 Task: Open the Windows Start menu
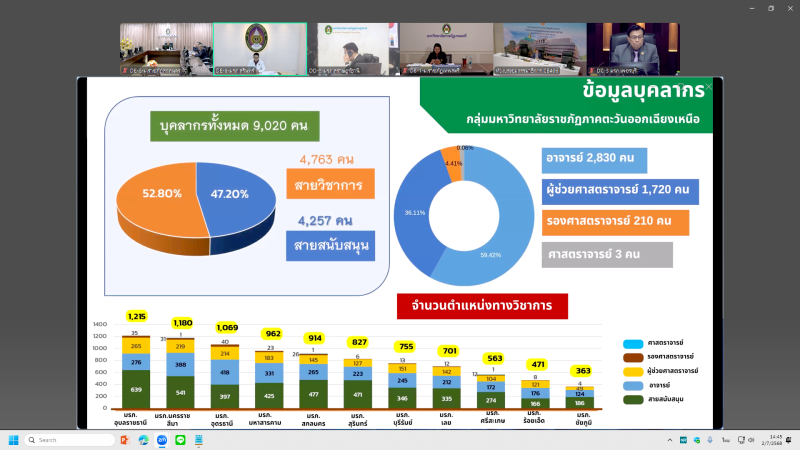pos(12,440)
